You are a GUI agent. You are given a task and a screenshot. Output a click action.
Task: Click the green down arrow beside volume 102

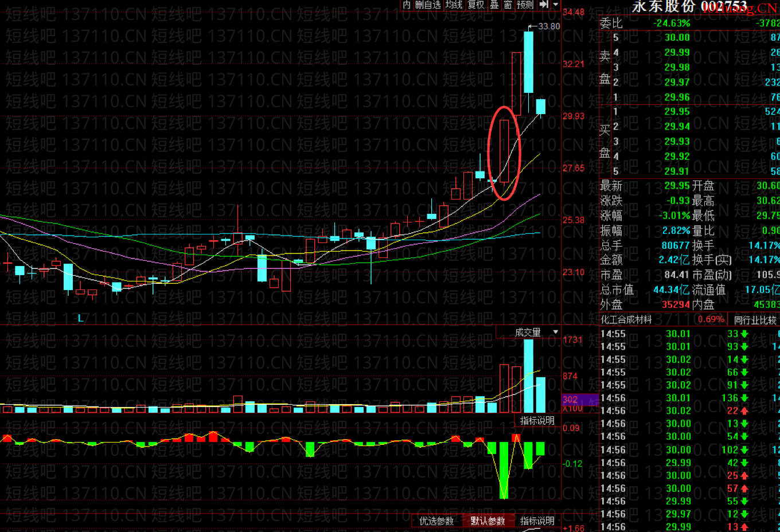click(x=744, y=450)
